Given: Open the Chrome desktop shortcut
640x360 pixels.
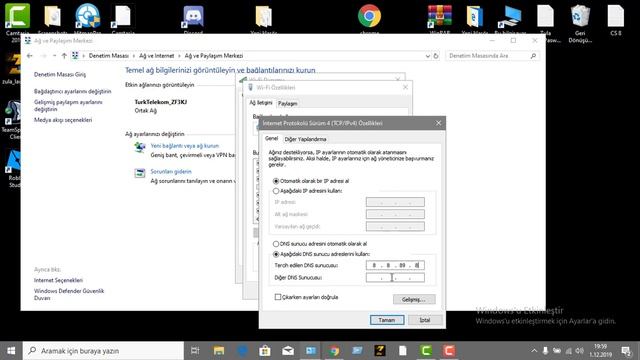Looking at the screenshot, I should pyautogui.click(x=369, y=18).
